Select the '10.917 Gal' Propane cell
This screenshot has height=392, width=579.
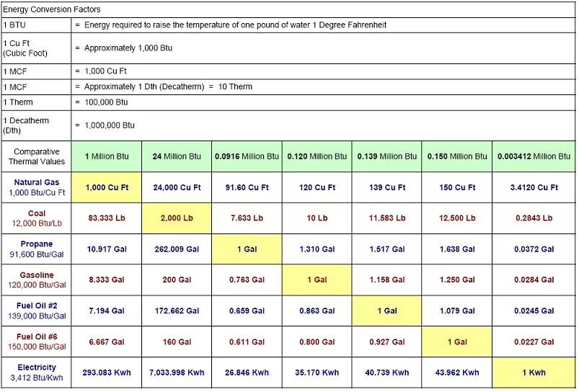pos(106,249)
